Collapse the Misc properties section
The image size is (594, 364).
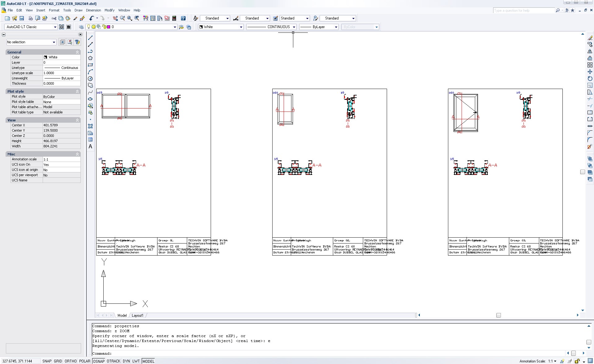(77, 154)
